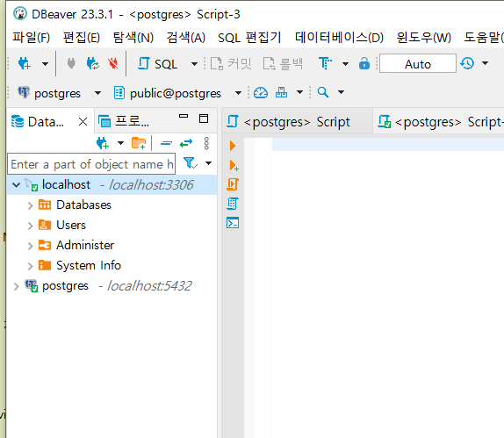This screenshot has width=504, height=438.
Task: Open the 데이터베이스(D) menu
Action: (340, 38)
